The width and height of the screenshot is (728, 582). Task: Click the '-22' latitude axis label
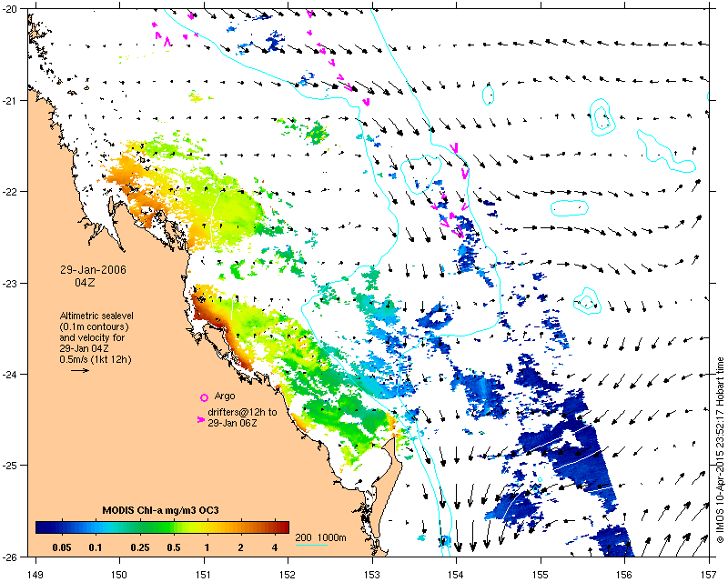(x=9, y=192)
